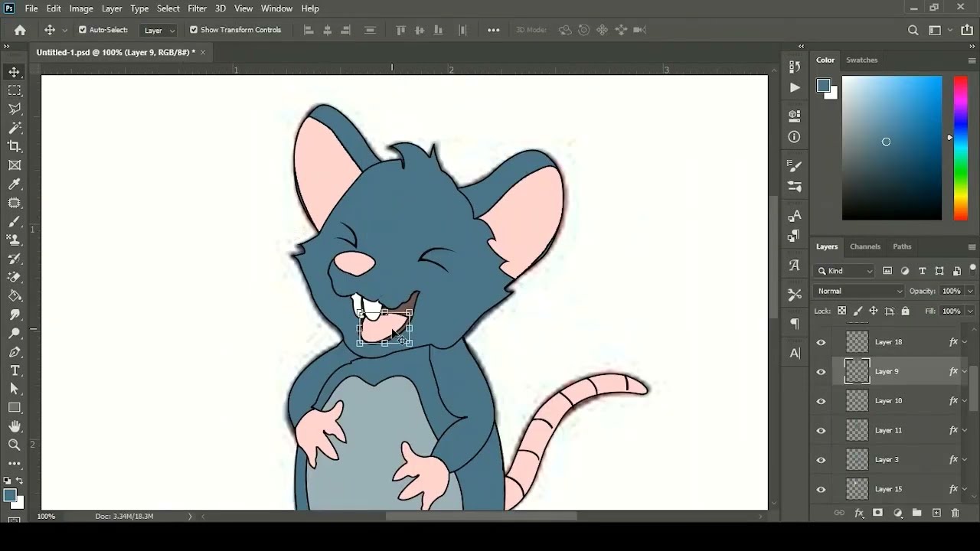Switch to the Channels tab
This screenshot has width=980, height=551.
(x=865, y=246)
